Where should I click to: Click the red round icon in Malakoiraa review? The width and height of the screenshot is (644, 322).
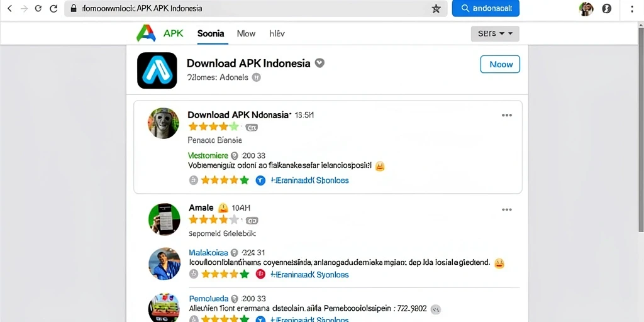[x=260, y=274]
